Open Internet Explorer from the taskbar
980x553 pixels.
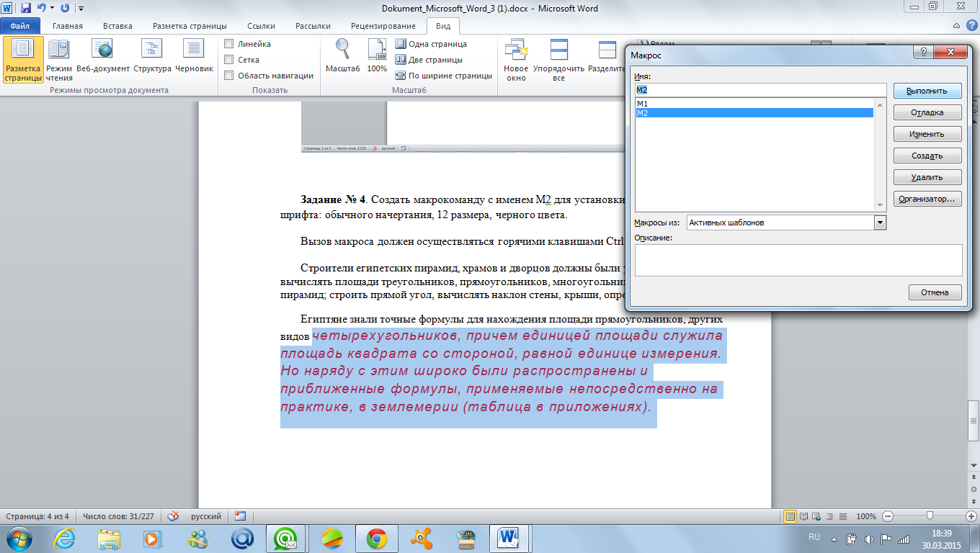(x=65, y=538)
